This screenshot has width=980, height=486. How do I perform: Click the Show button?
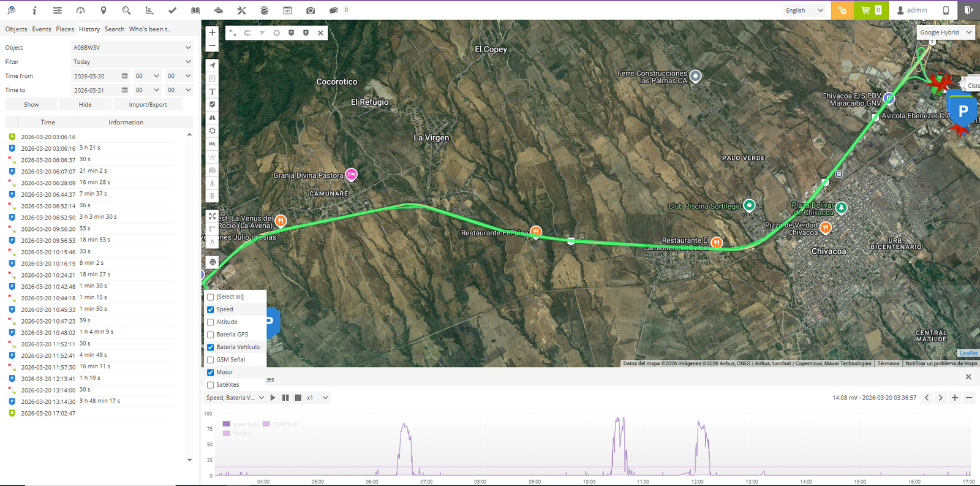click(31, 105)
